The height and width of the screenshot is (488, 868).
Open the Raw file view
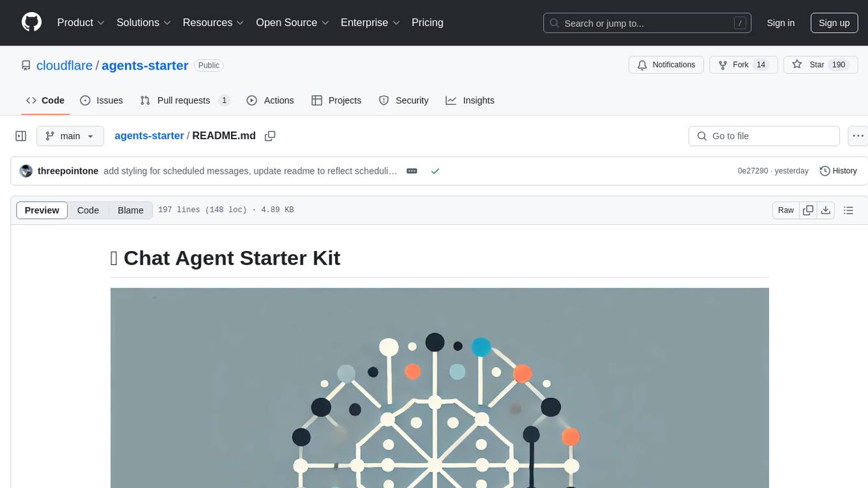coord(786,210)
